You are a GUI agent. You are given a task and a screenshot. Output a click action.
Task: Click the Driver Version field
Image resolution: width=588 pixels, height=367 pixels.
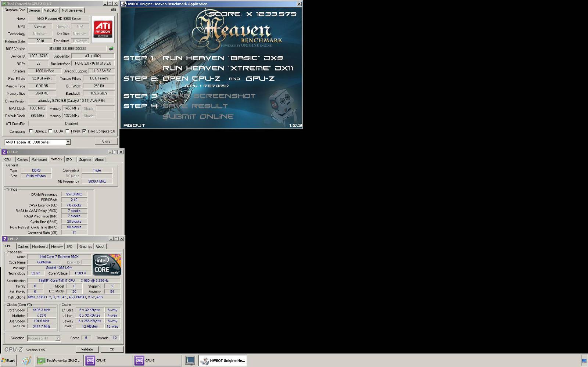(x=71, y=101)
